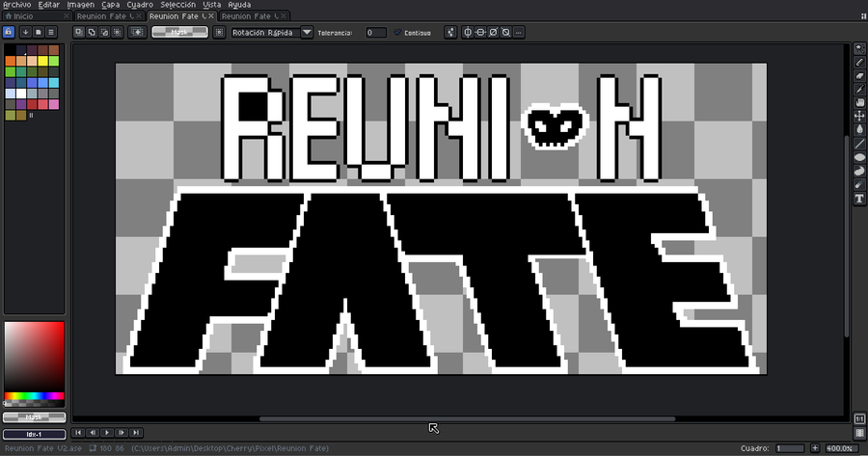Open the palette sort down-arrow menu

[x=25, y=32]
